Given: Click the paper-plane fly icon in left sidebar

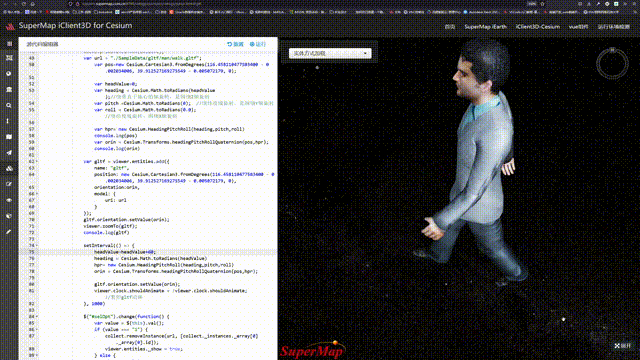Looking at the screenshot, I should click(x=9, y=153).
